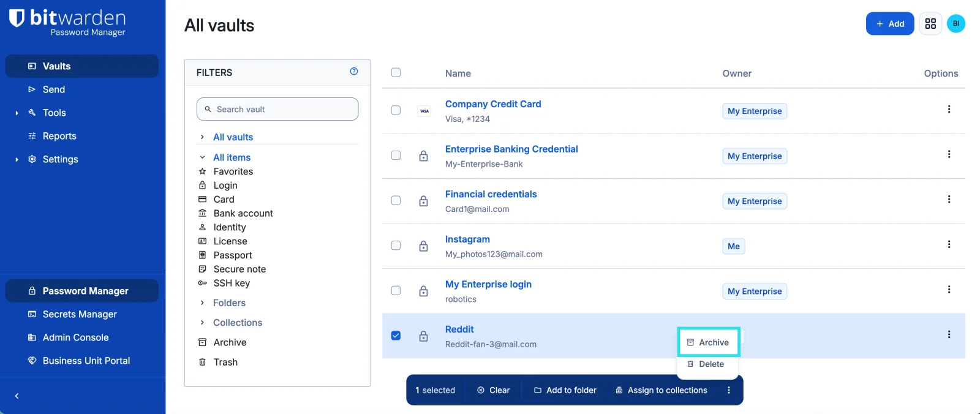This screenshot has width=980, height=414.
Task: Expand the All vaults filter chevron
Action: (202, 137)
